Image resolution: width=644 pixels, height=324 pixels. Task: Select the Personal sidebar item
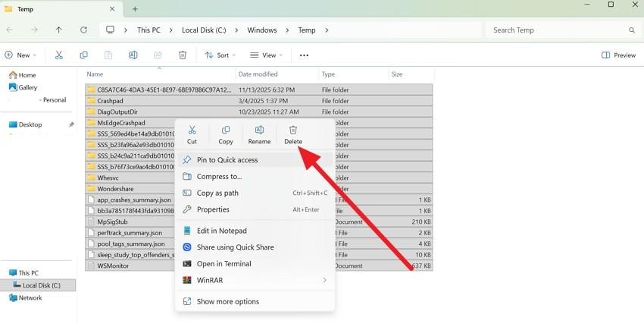pyautogui.click(x=55, y=99)
